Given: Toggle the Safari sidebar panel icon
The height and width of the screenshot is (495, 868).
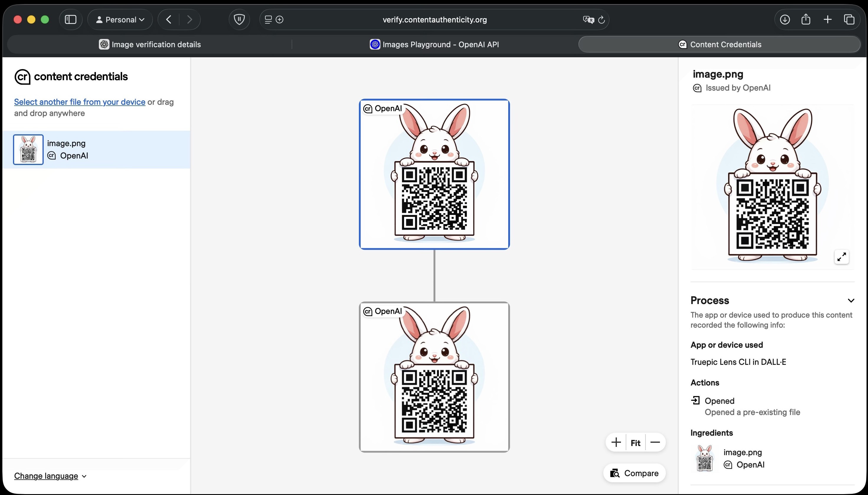Looking at the screenshot, I should (x=70, y=20).
